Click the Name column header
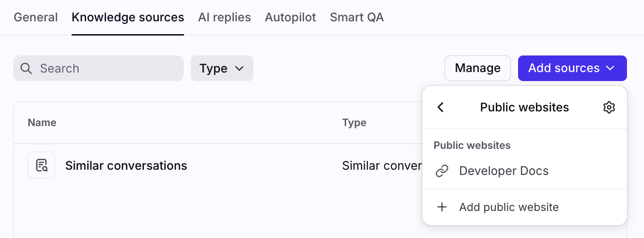This screenshot has height=238, width=644. [42, 123]
